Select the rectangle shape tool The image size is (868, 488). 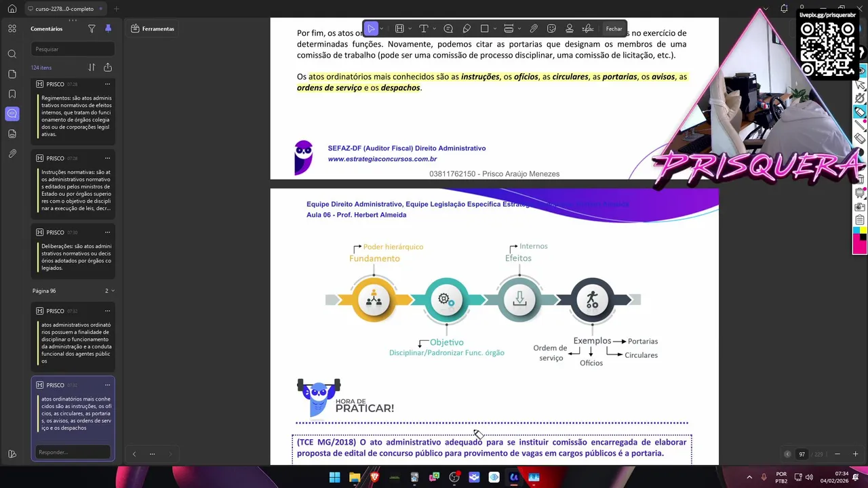point(484,28)
